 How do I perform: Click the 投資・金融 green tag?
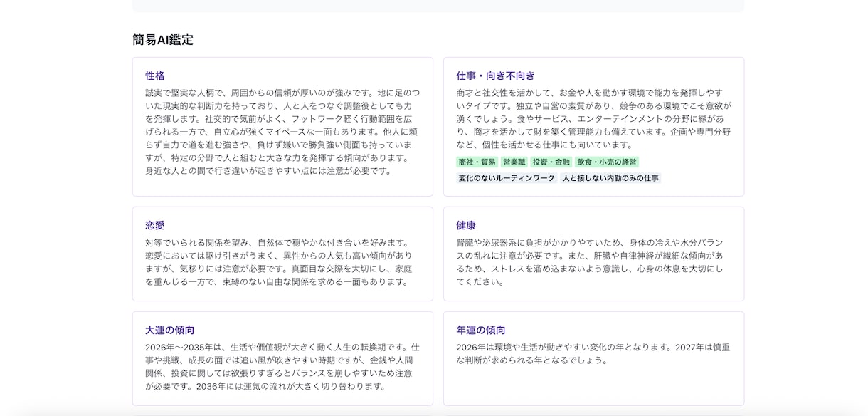click(551, 162)
